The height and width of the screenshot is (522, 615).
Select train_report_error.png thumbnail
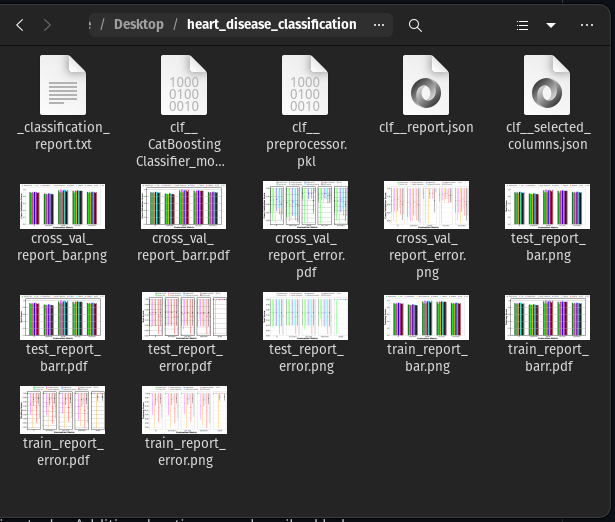pyautogui.click(x=184, y=410)
